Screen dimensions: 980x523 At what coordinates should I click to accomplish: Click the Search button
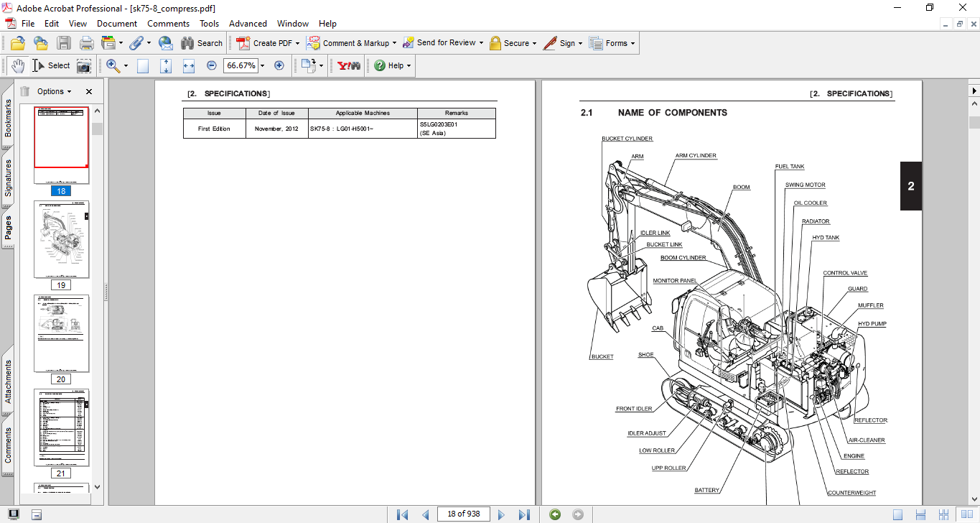(202, 43)
